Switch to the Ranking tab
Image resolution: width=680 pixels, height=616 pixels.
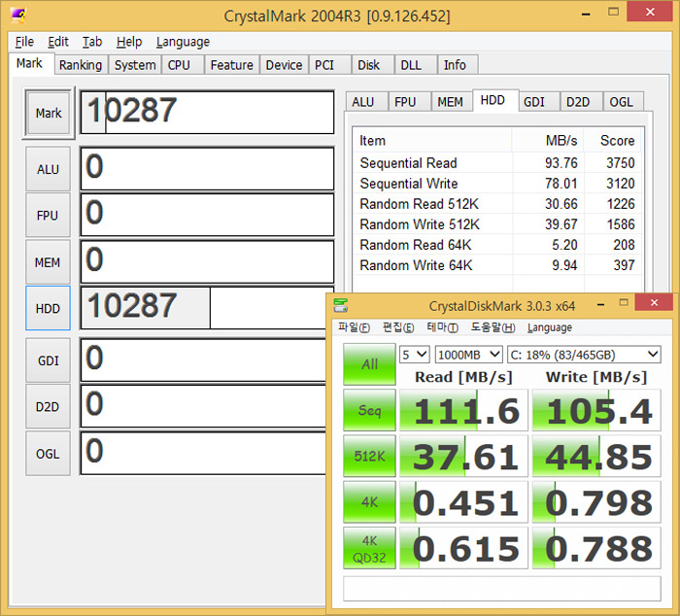pos(80,65)
